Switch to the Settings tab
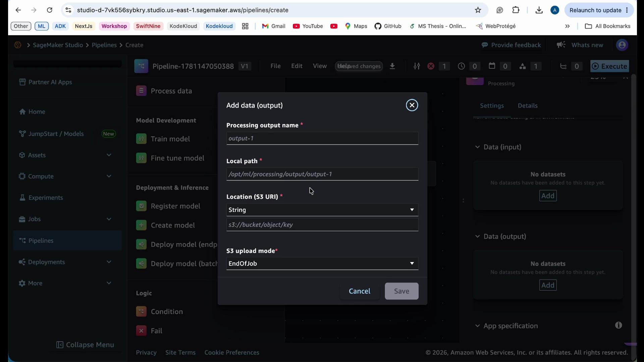The width and height of the screenshot is (644, 362). (492, 106)
